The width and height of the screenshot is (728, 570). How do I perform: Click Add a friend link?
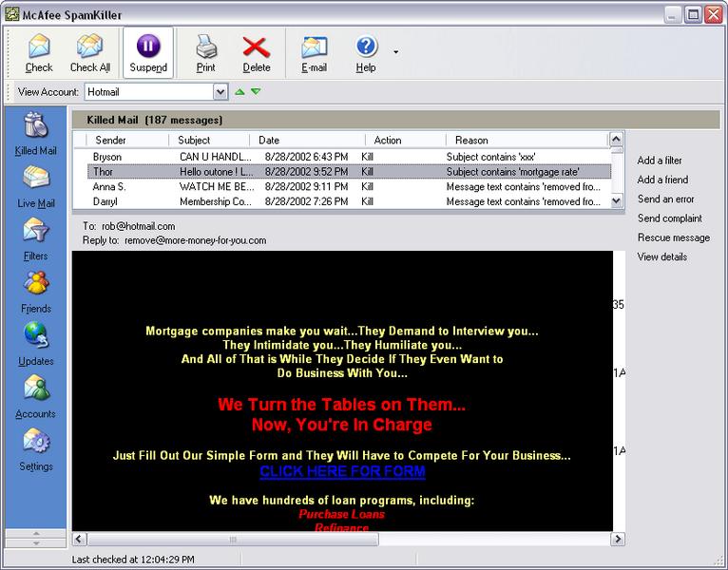662,180
